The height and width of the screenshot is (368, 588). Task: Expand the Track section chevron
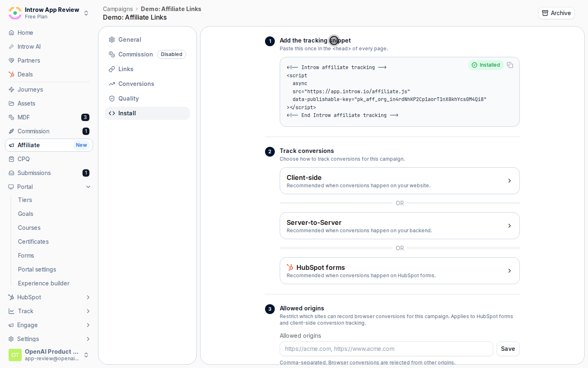(x=88, y=311)
